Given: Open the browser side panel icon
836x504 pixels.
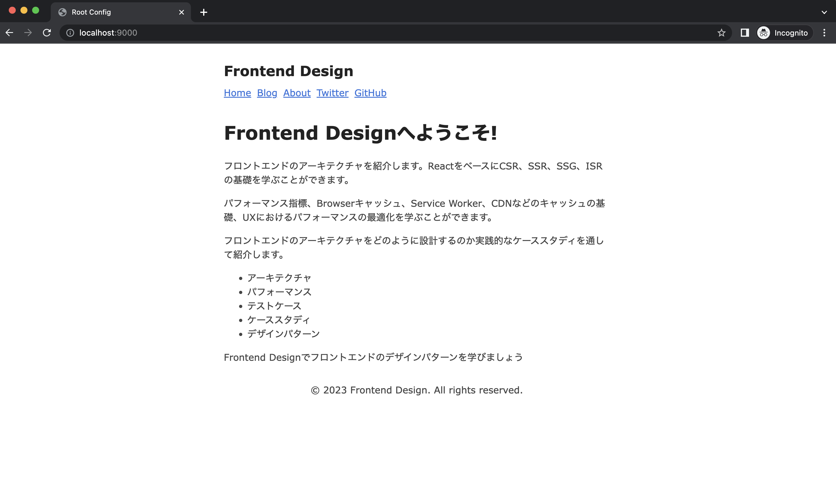Looking at the screenshot, I should pyautogui.click(x=745, y=33).
